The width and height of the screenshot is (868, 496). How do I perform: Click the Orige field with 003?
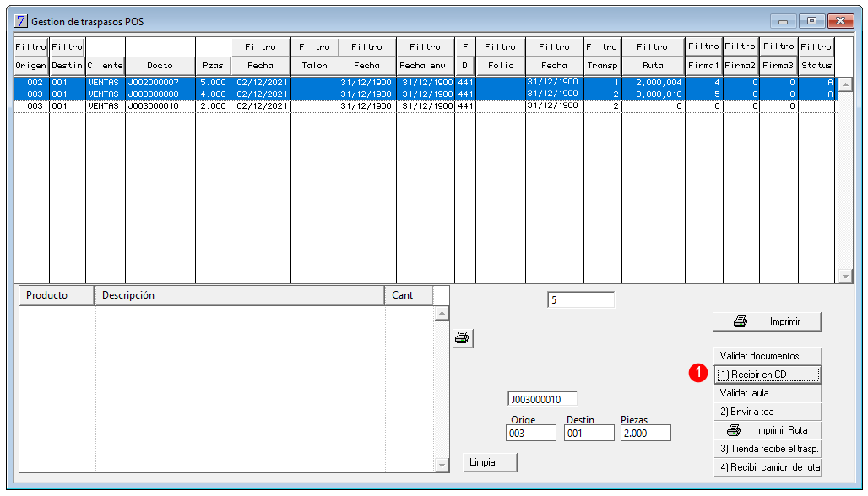coord(531,433)
